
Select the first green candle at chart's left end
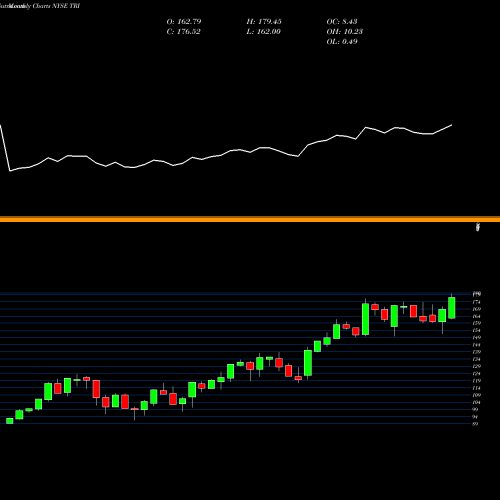[x=10, y=421]
